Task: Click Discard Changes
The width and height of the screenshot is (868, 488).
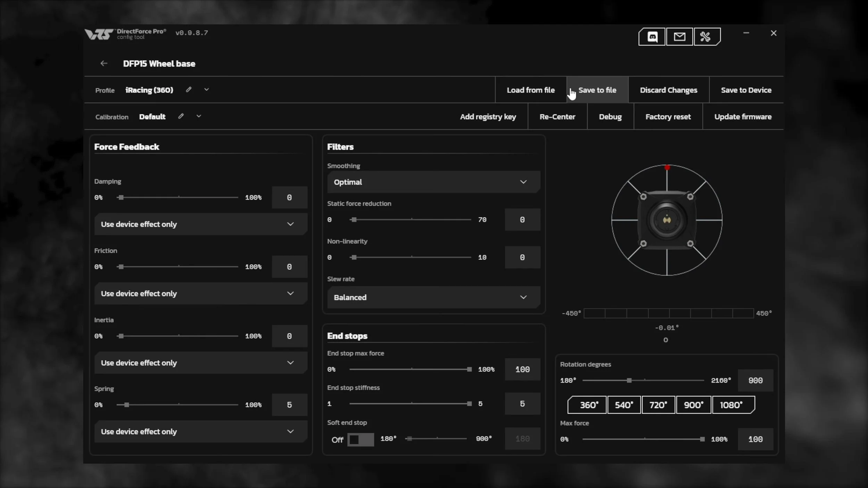Action: tap(668, 90)
